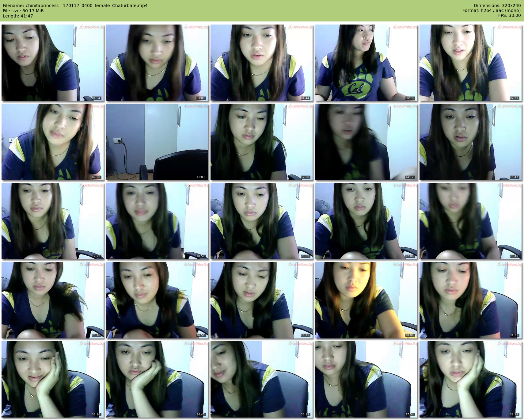Open the frame marked 04:44
This screenshot has width=524, height=420.
click(x=262, y=63)
